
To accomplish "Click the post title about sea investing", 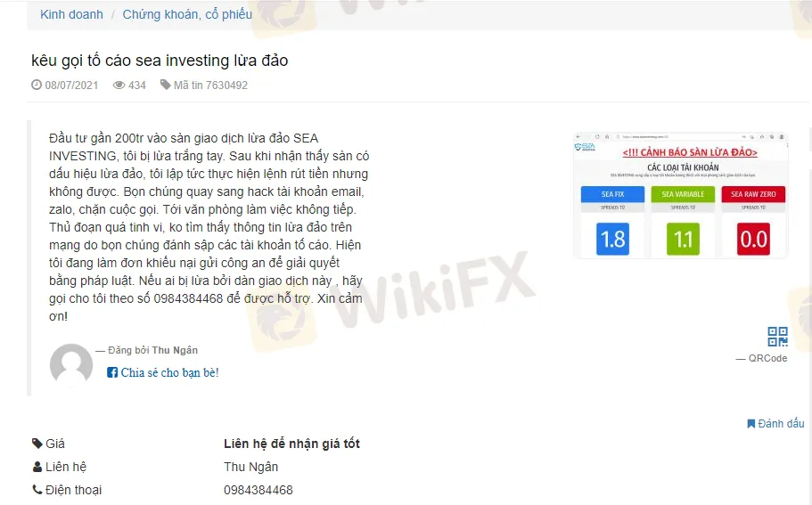I will [160, 61].
